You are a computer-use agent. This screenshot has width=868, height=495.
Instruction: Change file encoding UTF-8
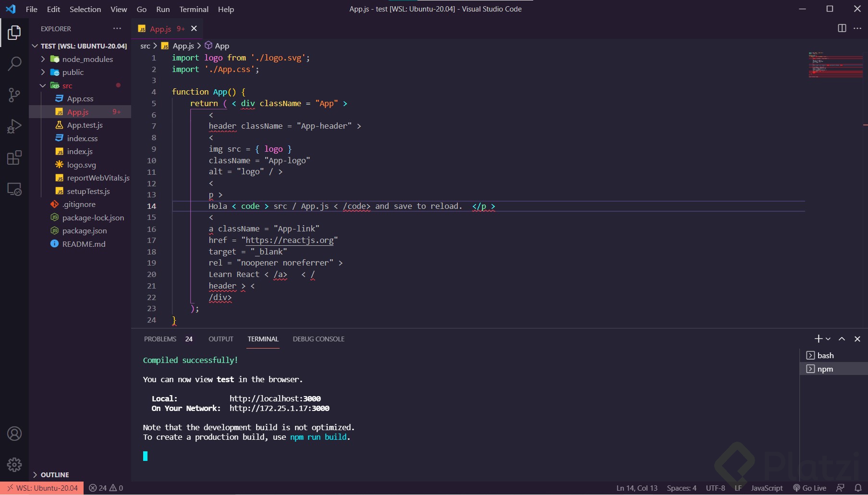point(715,488)
